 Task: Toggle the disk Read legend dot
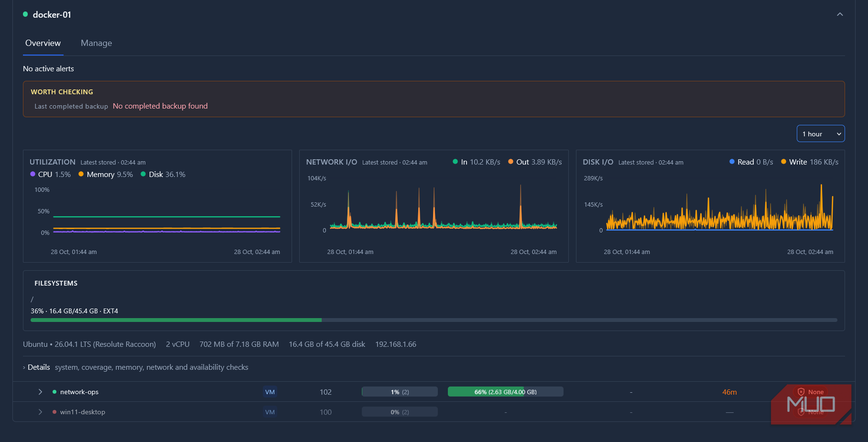(x=732, y=162)
